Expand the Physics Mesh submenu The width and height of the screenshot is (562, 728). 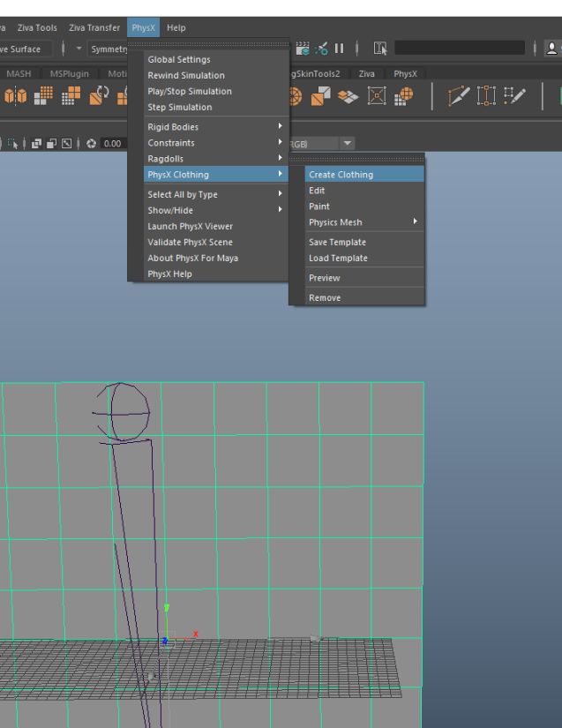click(x=364, y=221)
